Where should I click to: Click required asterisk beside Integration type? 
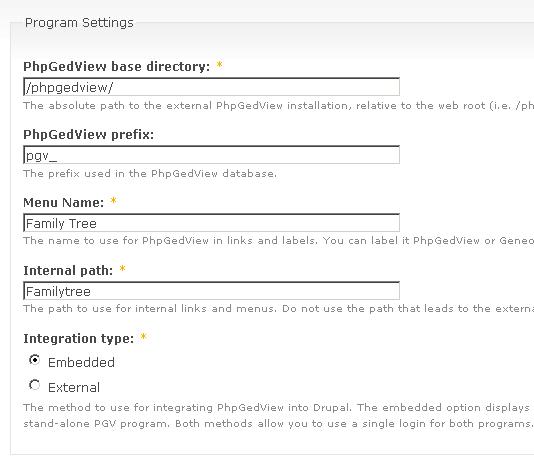coord(144,336)
